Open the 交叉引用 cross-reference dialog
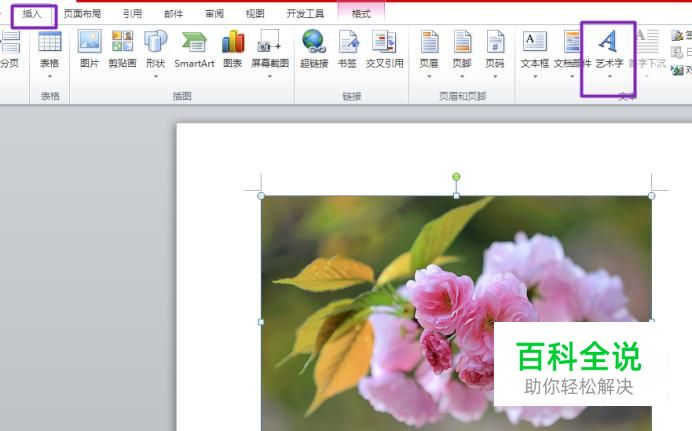 (384, 49)
